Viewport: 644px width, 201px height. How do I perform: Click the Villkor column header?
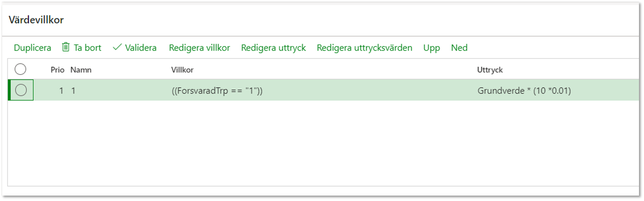point(182,70)
